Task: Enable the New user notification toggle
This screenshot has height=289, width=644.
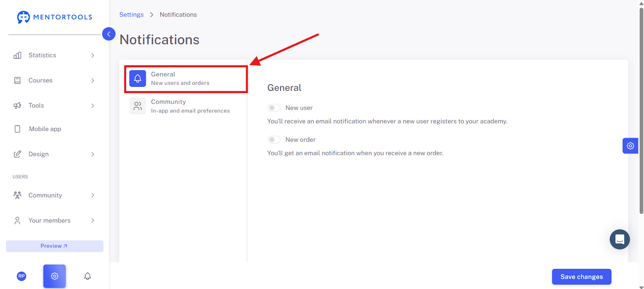Action: coord(274,108)
